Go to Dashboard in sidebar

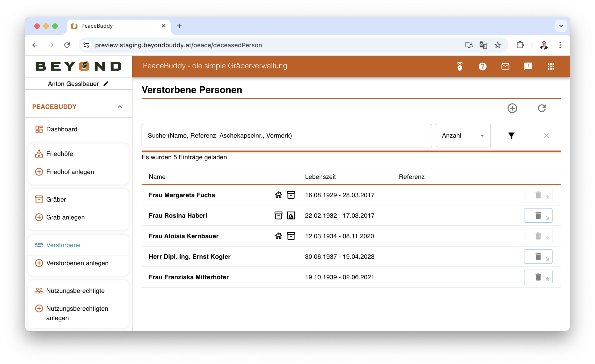click(x=62, y=129)
